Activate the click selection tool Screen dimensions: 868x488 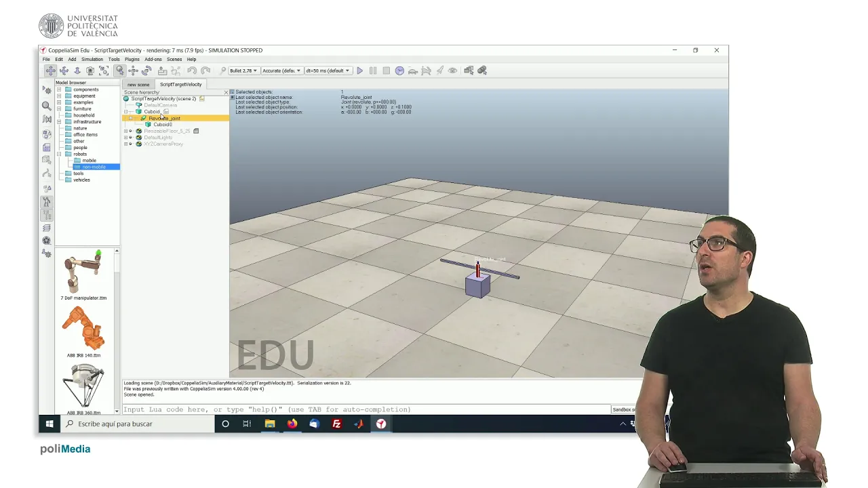119,70
